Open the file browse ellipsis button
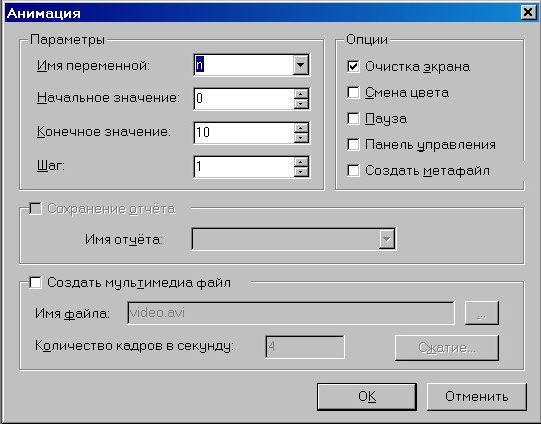The width and height of the screenshot is (541, 424). tap(482, 313)
